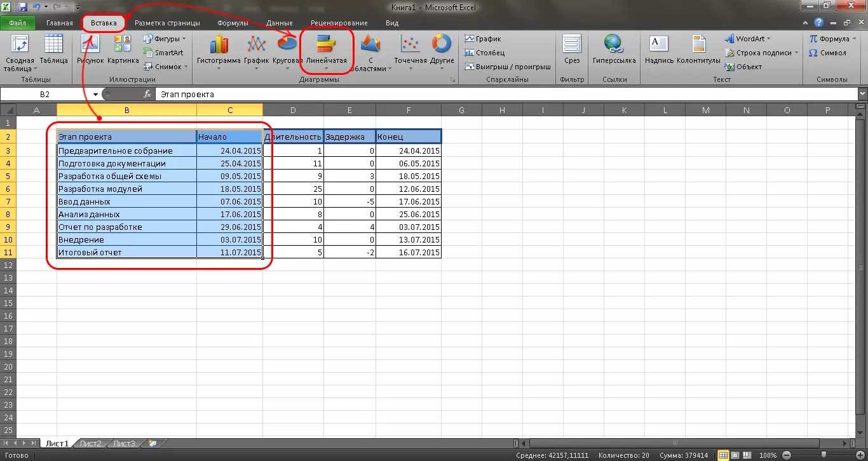
Task: Insert a Надпись text box
Action: pyautogui.click(x=658, y=50)
